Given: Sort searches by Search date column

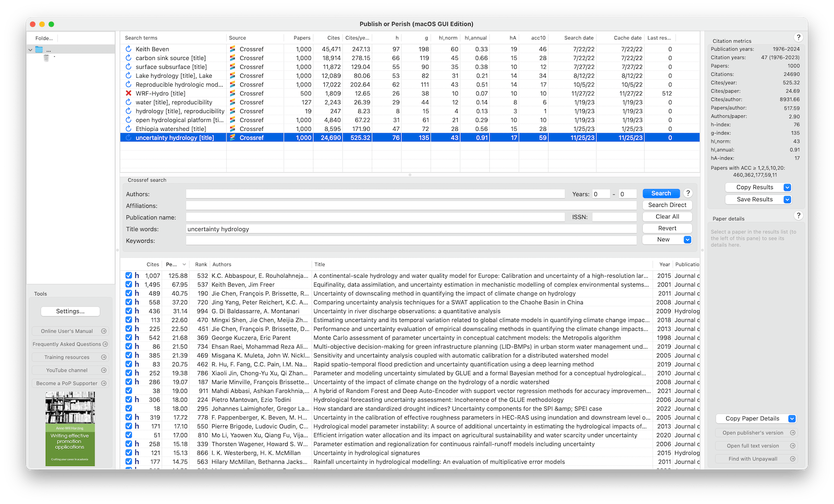Looking at the screenshot, I should click(x=579, y=38).
